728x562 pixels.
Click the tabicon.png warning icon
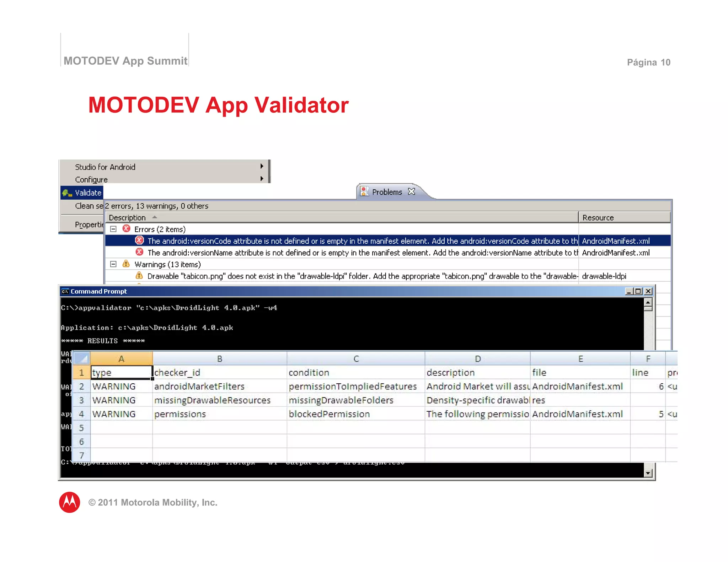click(139, 276)
